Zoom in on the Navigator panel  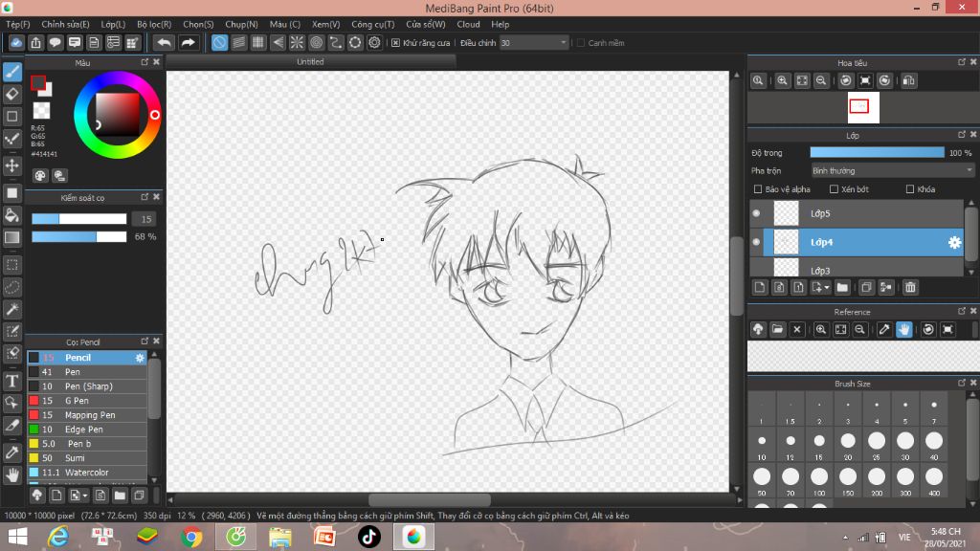point(782,80)
